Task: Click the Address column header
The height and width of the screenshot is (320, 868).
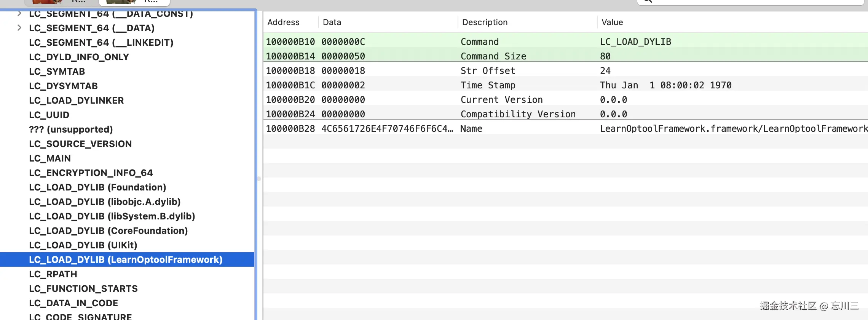Action: pos(283,22)
